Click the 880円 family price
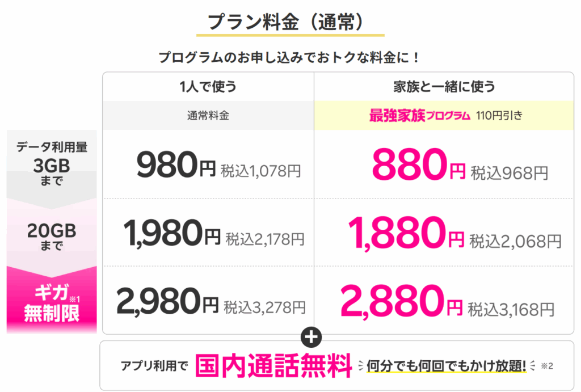Viewport: 581px width, 392px height. (419, 165)
